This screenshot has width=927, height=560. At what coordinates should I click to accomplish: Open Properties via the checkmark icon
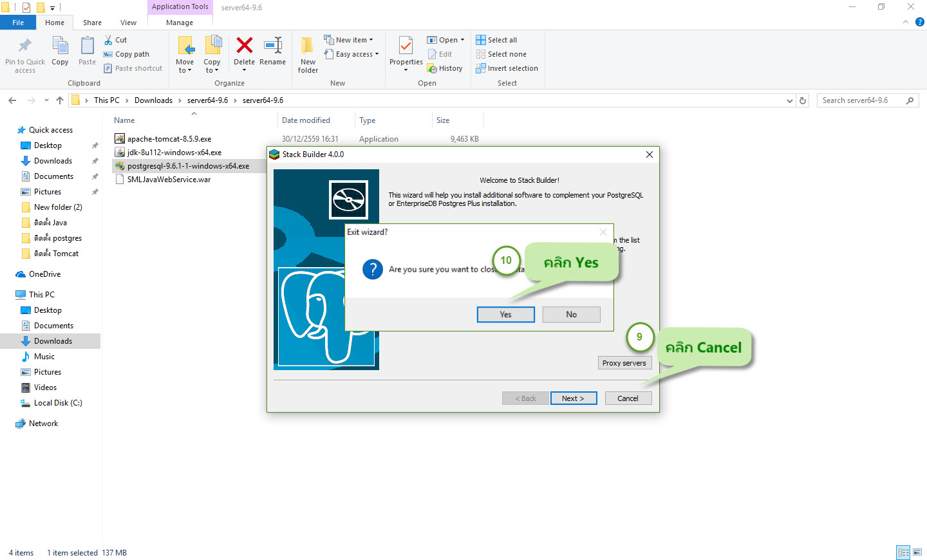(406, 46)
